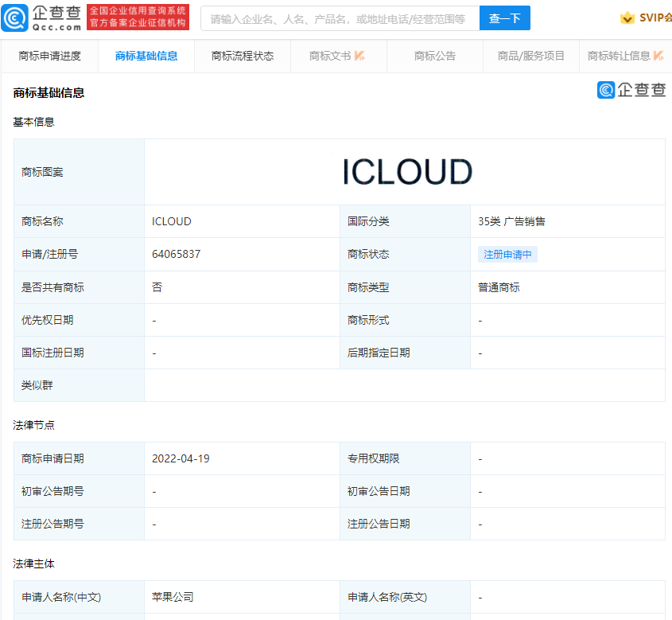The width and height of the screenshot is (672, 620).
Task: Click the 国标注册日期 label cell
Action: point(80,353)
